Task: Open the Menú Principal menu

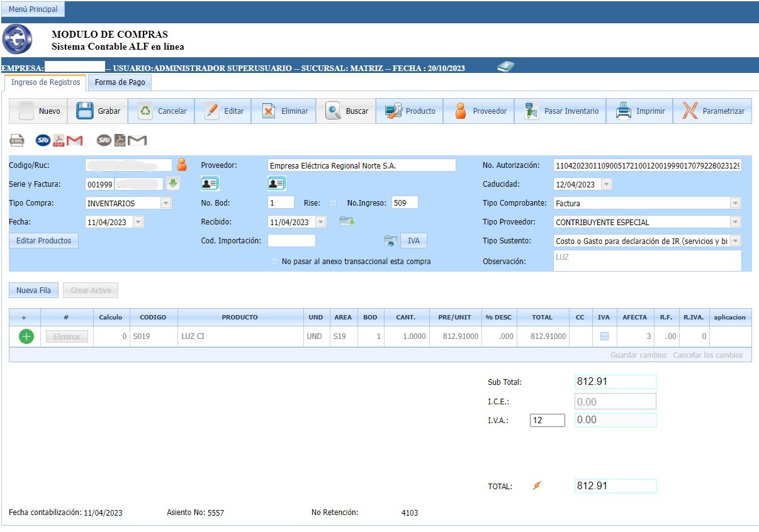Action: tap(33, 9)
